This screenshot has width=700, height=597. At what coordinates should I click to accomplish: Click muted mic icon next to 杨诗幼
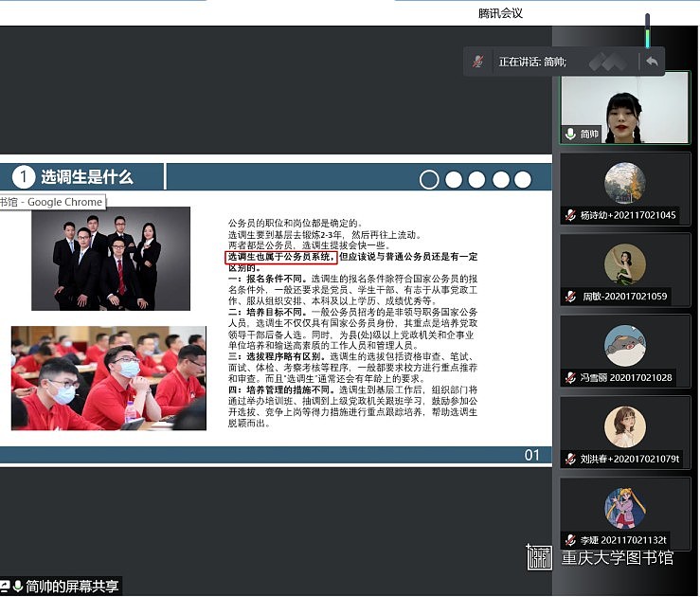(570, 215)
